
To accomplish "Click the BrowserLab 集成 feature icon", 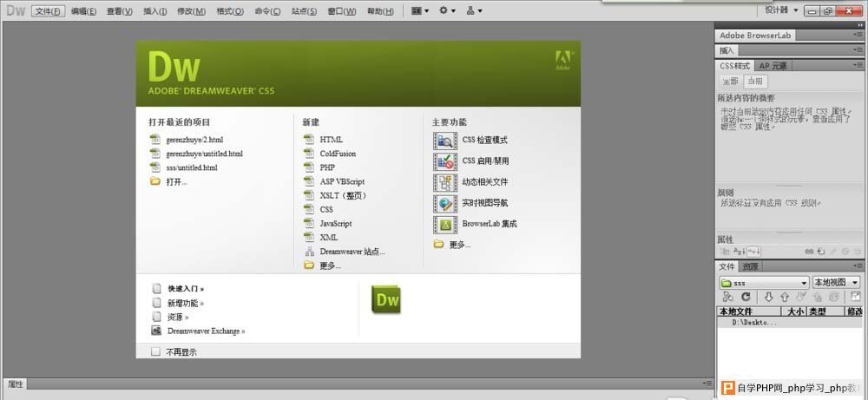I will 445,224.
